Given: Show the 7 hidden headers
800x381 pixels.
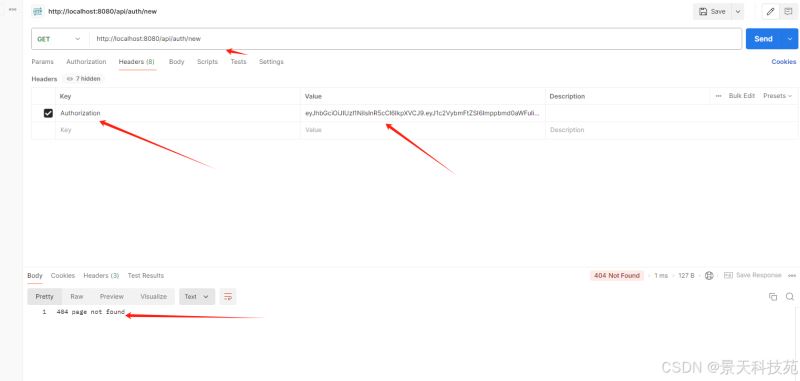Looking at the screenshot, I should click(x=84, y=79).
